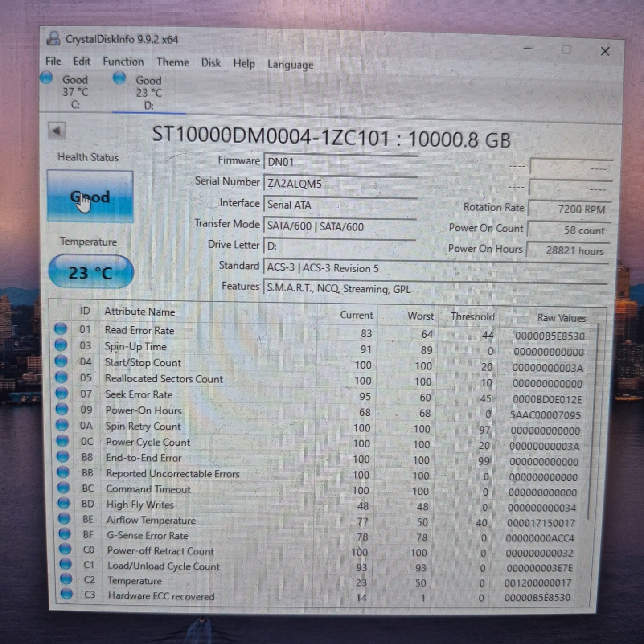Click status icon for End-to-End Error

[63, 456]
